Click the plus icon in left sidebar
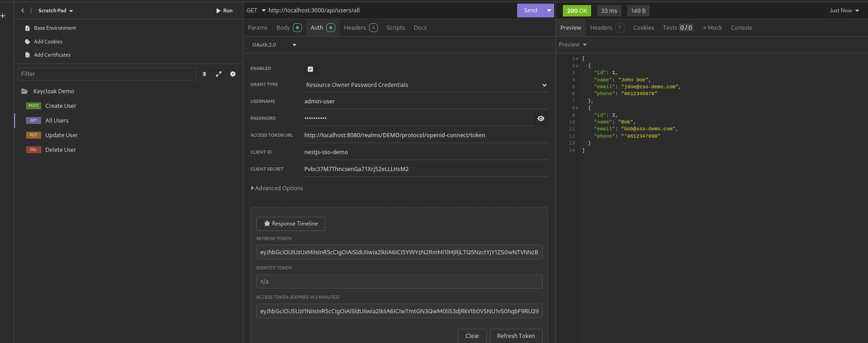 (3, 16)
